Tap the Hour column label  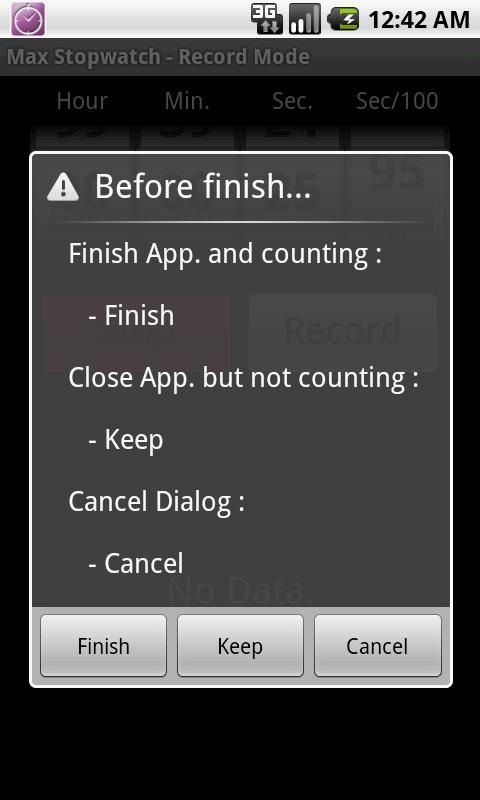click(x=82, y=101)
